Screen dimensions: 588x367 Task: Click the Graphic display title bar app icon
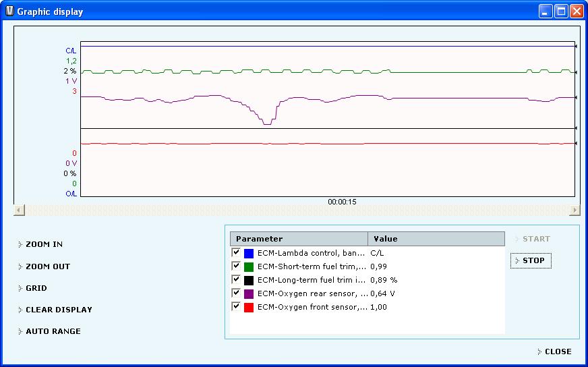(9, 11)
